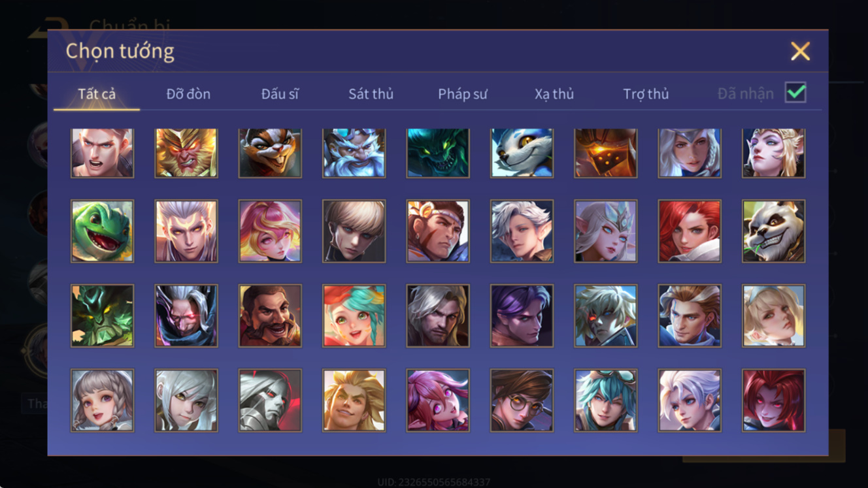The image size is (868, 488).
Task: Choose the red-haired woman hero portrait
Action: tap(690, 231)
